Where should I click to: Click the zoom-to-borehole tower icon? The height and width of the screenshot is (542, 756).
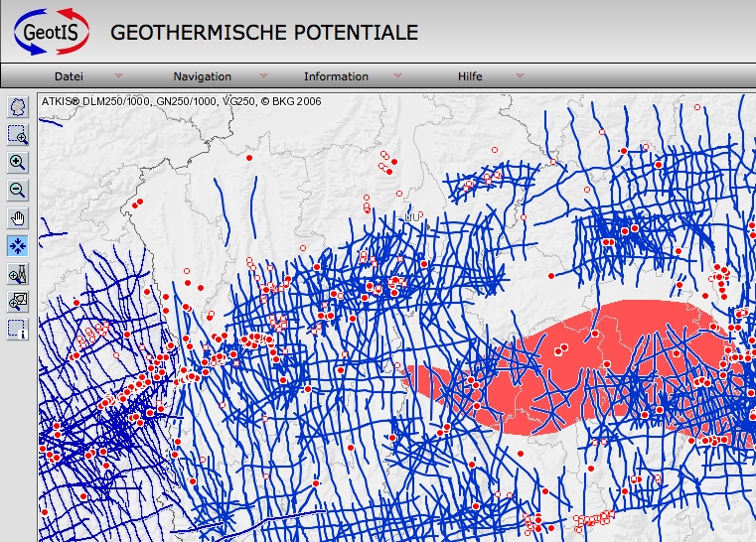point(17,274)
